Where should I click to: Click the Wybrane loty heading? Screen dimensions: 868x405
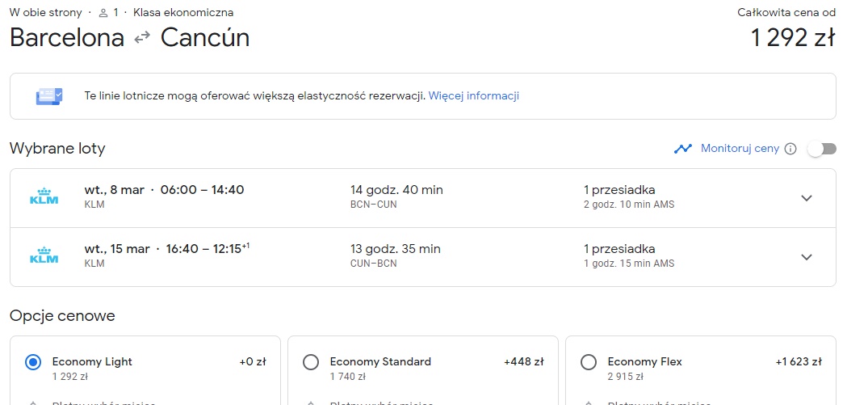point(57,149)
